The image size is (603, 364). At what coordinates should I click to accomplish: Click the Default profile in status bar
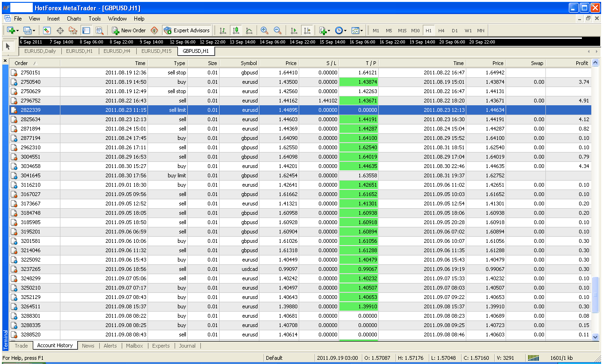274,358
